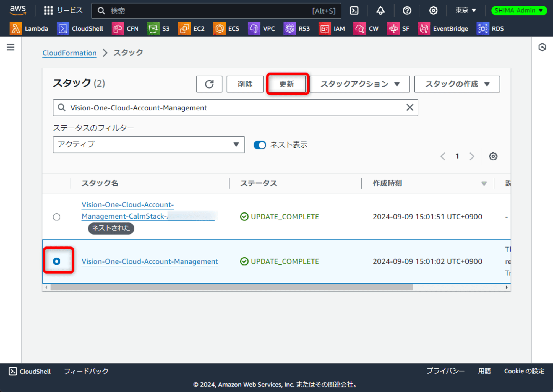Open the CloudFormation breadcrumb link
553x392 pixels.
tap(69, 53)
